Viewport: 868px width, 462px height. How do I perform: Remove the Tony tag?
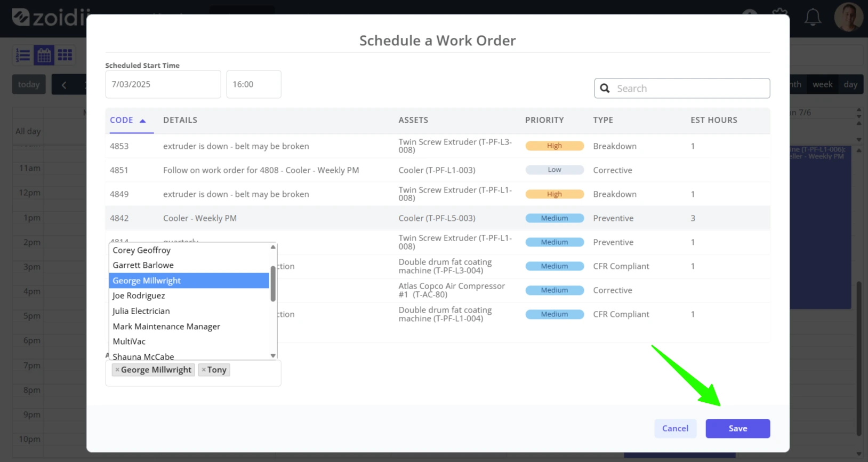tap(204, 370)
